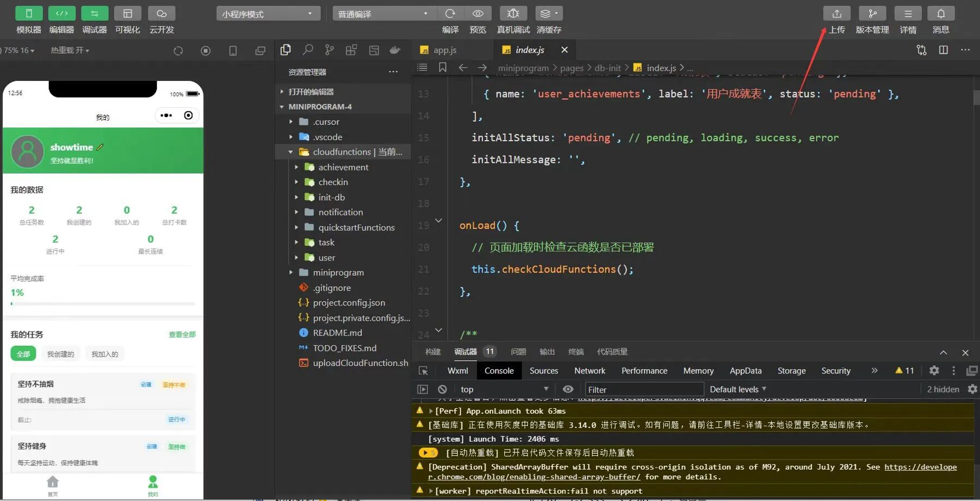Viewport: 980px width, 501px height.
Task: Toggle the editor (编辑器) panel
Action: tap(62, 14)
